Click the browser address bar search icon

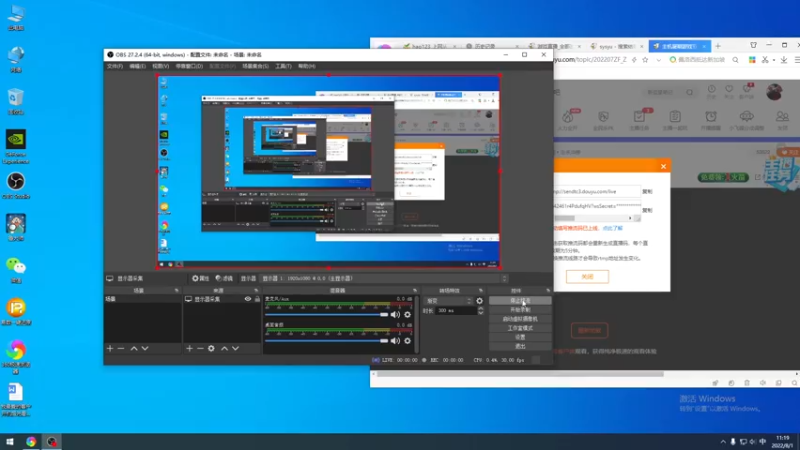(x=735, y=60)
